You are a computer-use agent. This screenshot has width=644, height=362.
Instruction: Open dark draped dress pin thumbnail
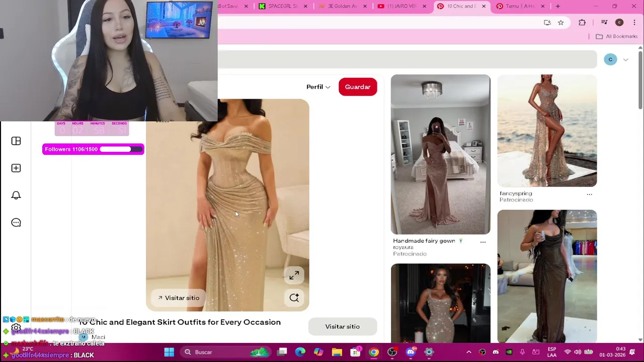tap(547, 276)
